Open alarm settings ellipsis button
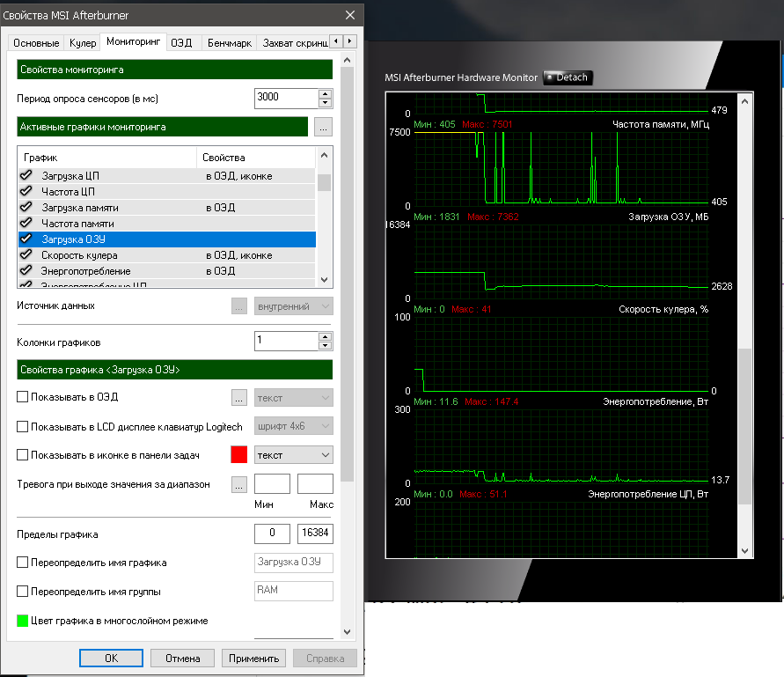Screen dimensions: 784x677 [x=239, y=484]
